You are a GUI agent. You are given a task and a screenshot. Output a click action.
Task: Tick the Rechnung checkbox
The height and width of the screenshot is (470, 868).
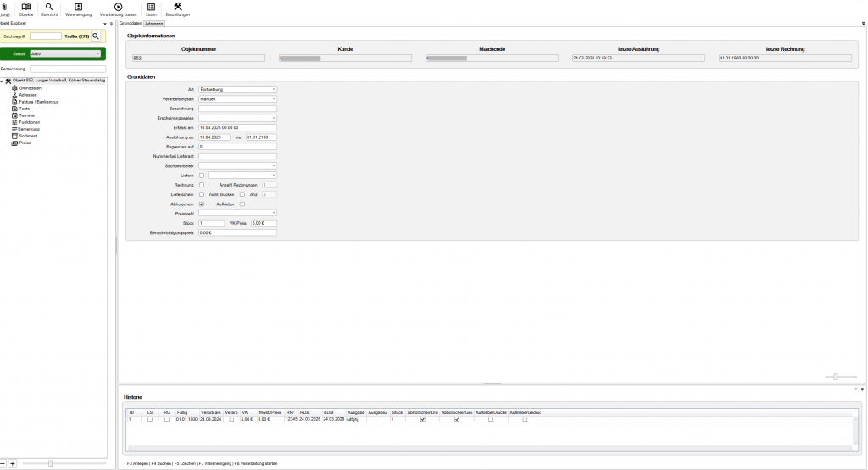pyautogui.click(x=202, y=185)
